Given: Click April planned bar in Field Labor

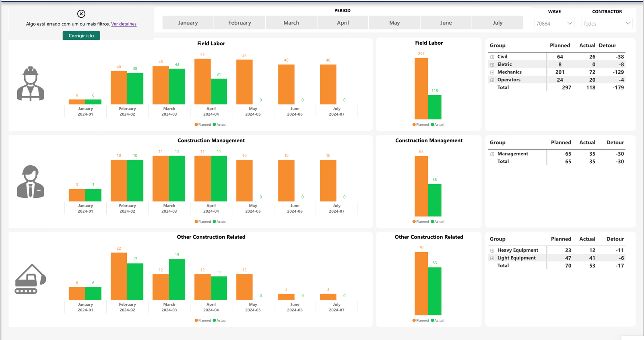Looking at the screenshot, I should point(202,82).
